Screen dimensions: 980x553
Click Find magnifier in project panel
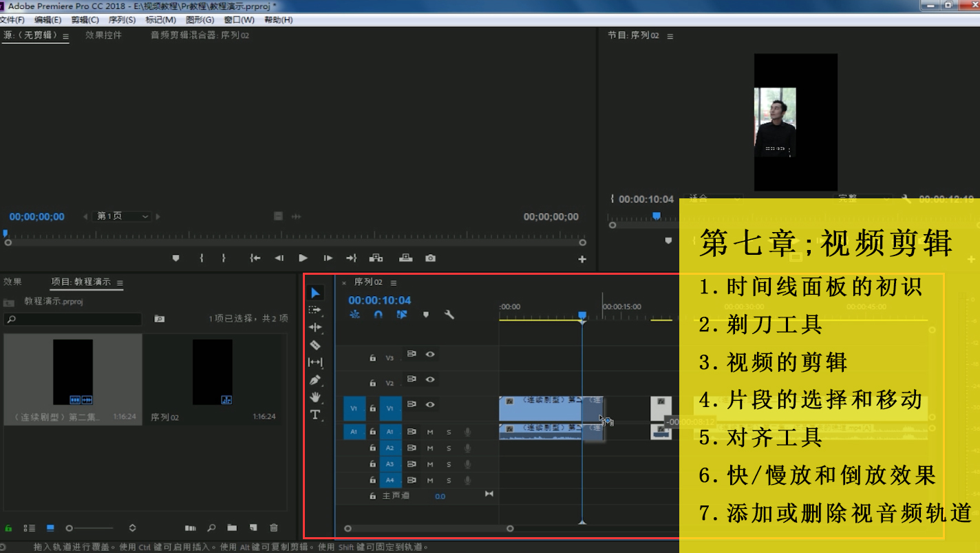click(x=211, y=528)
